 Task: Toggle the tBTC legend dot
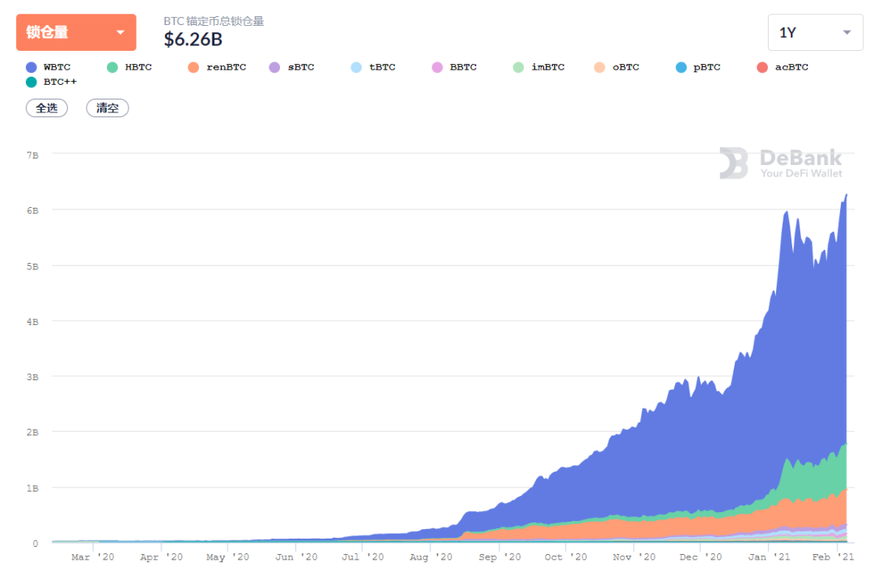click(x=356, y=67)
